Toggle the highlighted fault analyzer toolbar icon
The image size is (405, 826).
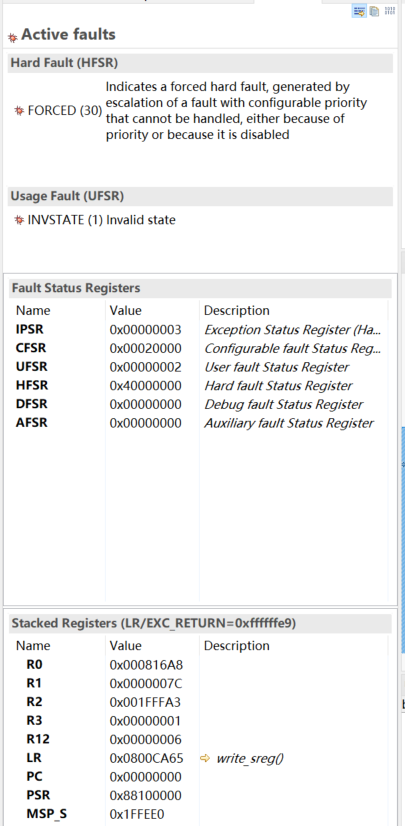(x=359, y=11)
